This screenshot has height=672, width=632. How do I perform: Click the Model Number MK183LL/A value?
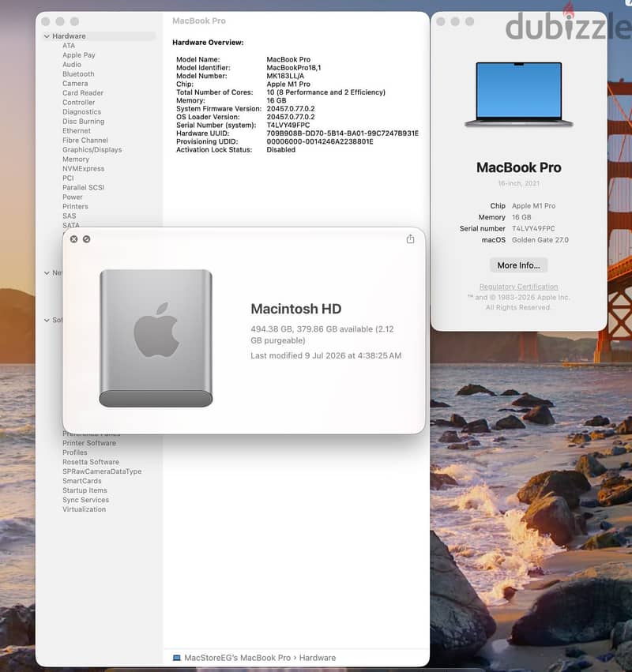[285, 76]
